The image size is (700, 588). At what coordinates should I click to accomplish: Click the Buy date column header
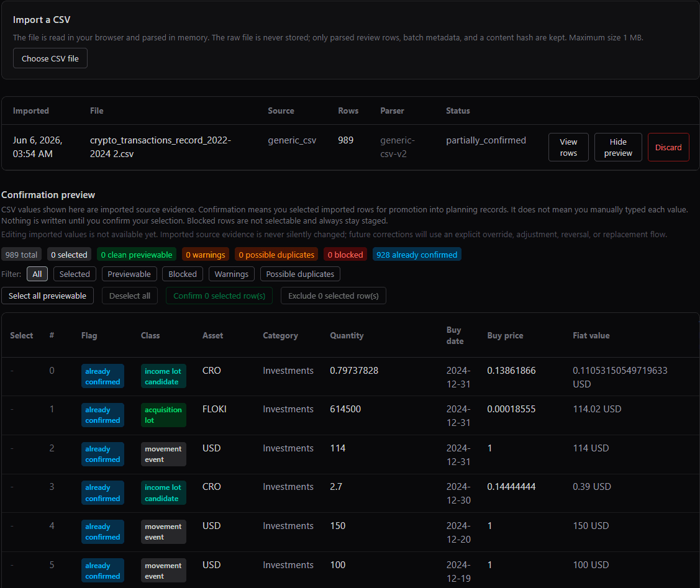tap(455, 335)
